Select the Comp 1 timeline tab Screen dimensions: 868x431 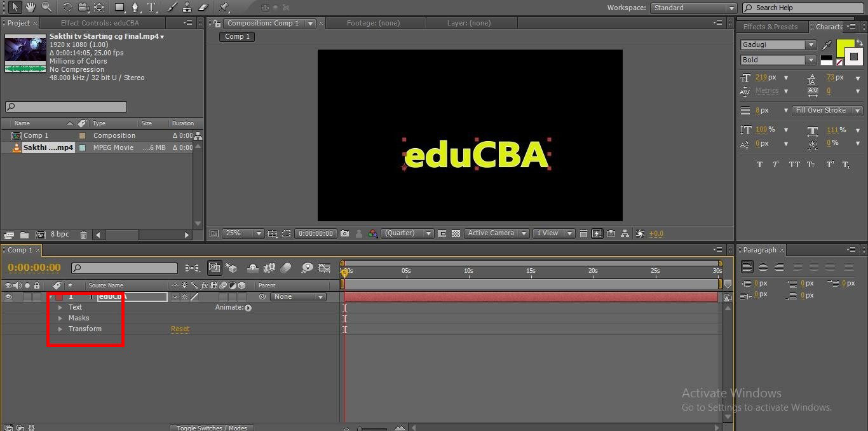point(20,250)
